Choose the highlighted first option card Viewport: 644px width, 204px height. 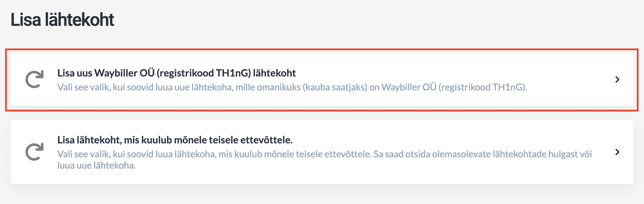pos(322,80)
